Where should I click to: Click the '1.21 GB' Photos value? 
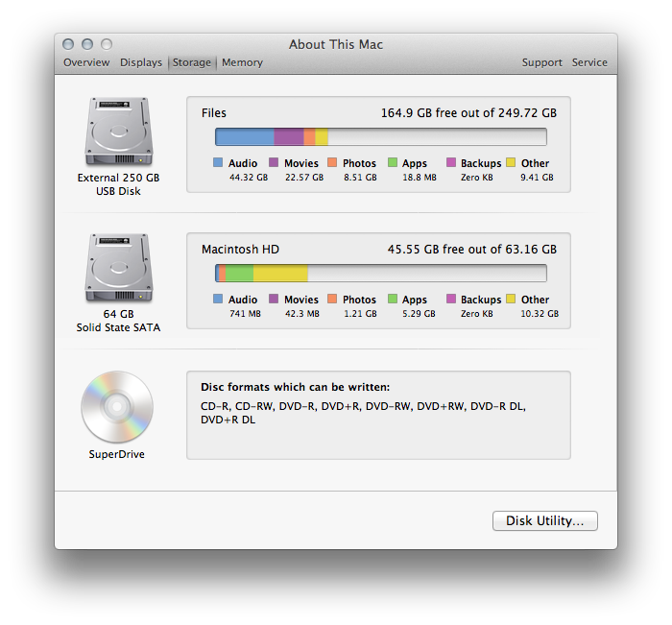360,314
